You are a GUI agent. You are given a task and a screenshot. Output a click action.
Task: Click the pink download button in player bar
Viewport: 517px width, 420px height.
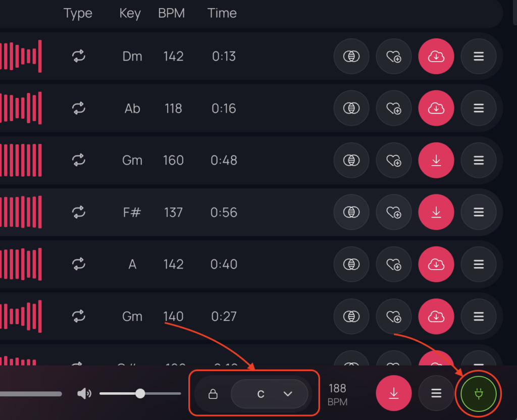394,393
